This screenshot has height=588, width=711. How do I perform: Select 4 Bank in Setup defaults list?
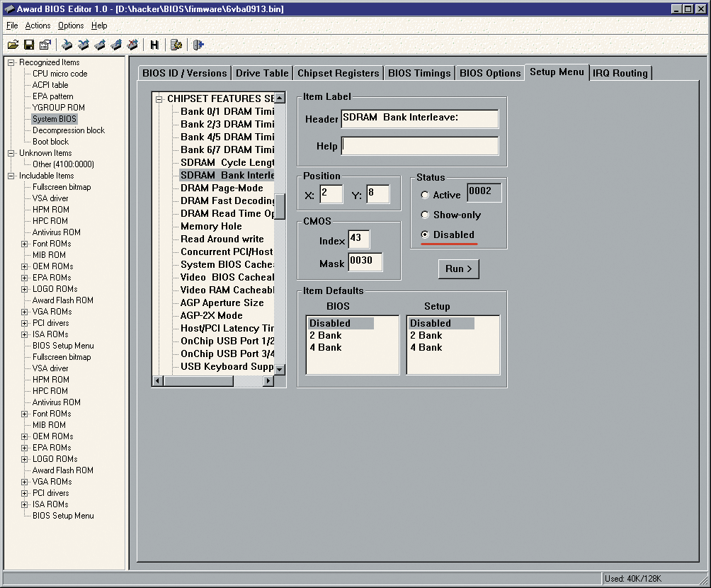point(426,348)
